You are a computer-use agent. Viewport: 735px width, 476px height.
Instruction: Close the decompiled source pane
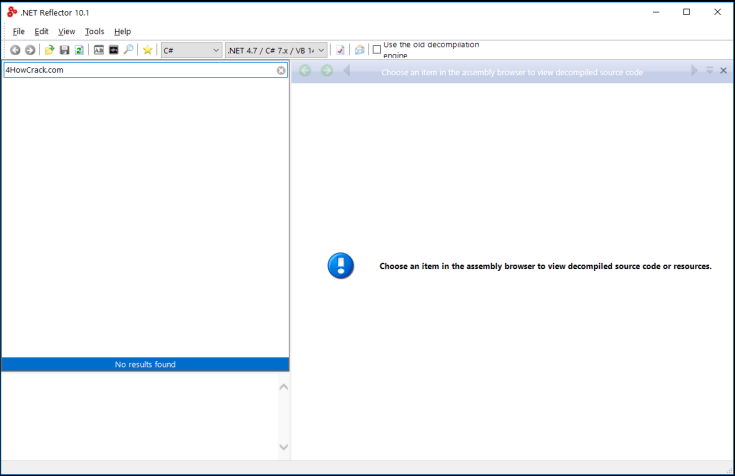click(723, 70)
